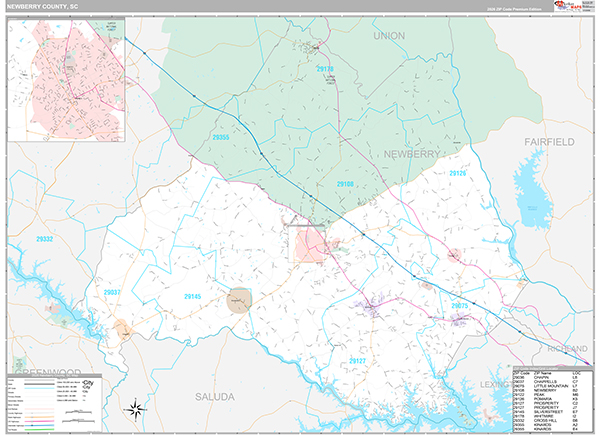
Task: Select ZIP code label 29178
Action: point(325,69)
